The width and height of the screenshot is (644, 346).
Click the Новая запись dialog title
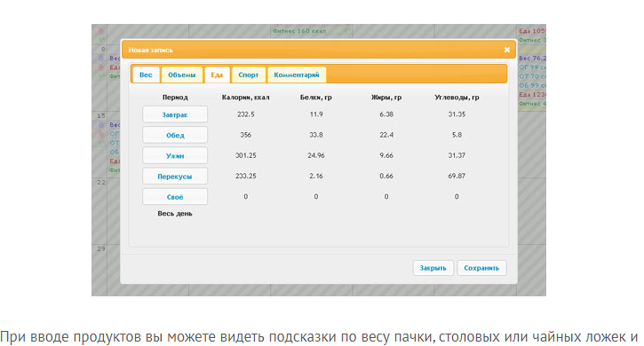point(150,50)
